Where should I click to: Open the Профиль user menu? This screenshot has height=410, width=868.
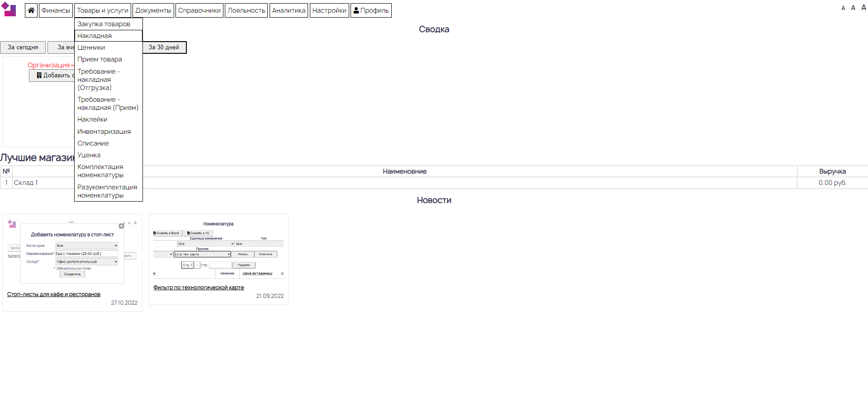click(371, 10)
